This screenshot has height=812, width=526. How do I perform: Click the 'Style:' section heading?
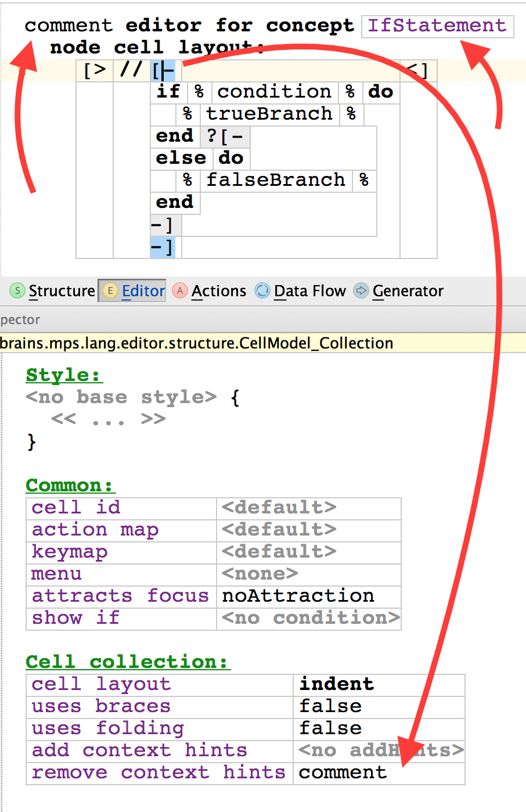(x=64, y=375)
